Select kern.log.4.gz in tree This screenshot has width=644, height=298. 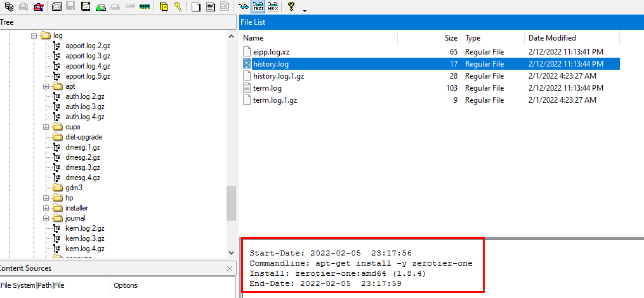(84, 249)
